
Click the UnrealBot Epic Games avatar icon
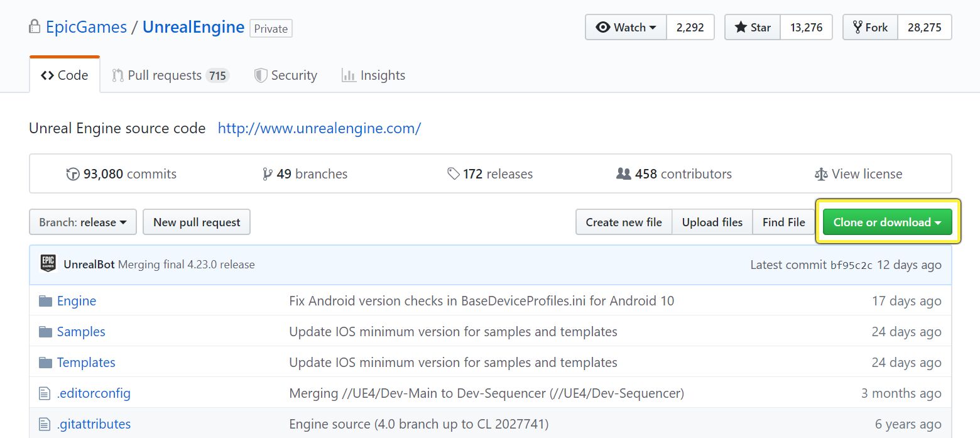(48, 264)
